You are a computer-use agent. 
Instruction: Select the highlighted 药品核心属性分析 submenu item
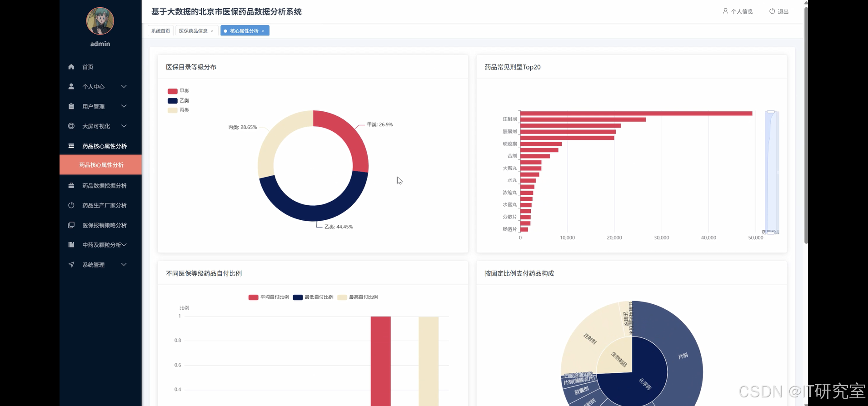click(x=100, y=165)
